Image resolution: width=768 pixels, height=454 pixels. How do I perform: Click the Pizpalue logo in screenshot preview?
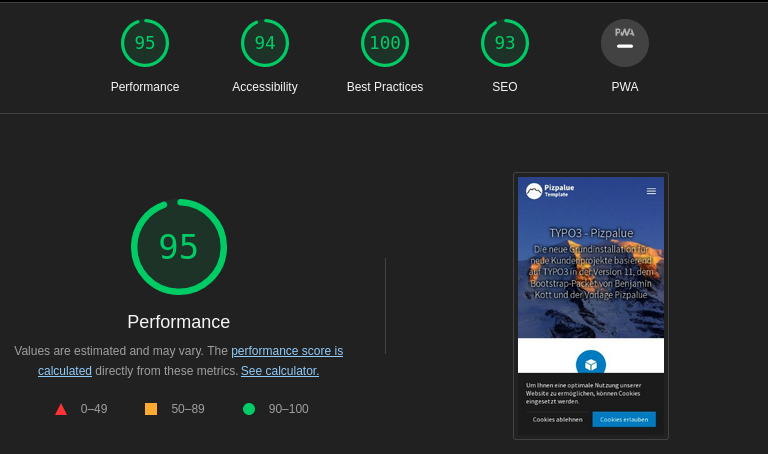coord(550,191)
